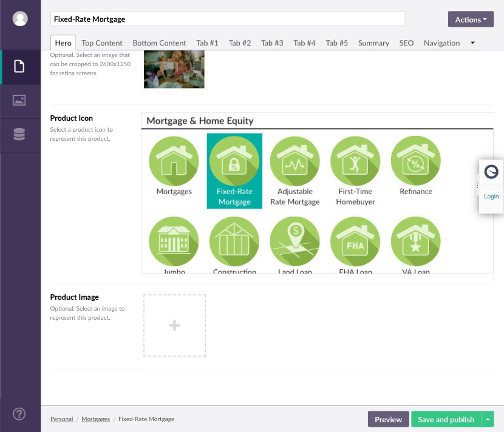Switch to the Top Content tab

coord(102,43)
